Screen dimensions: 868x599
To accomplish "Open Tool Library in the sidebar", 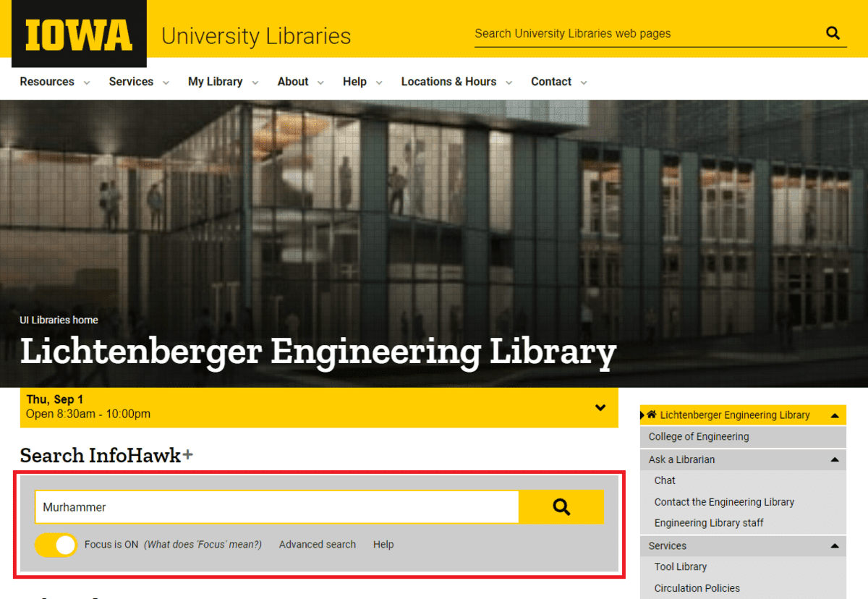I will coord(680,566).
